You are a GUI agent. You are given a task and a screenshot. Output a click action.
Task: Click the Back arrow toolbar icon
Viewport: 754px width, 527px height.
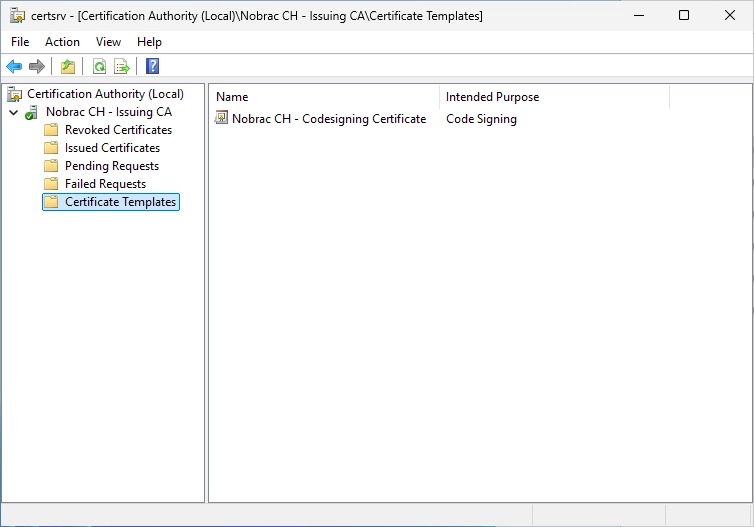coord(14,66)
